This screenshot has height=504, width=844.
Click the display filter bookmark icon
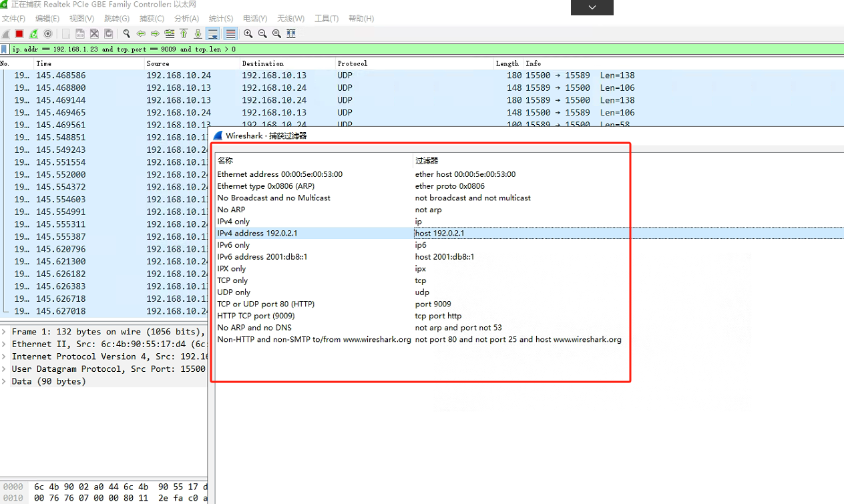5,49
